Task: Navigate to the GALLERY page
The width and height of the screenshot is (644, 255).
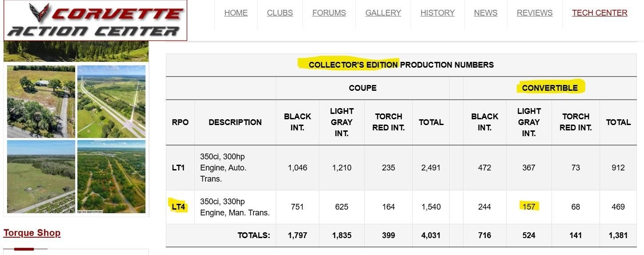Action: 383,13
